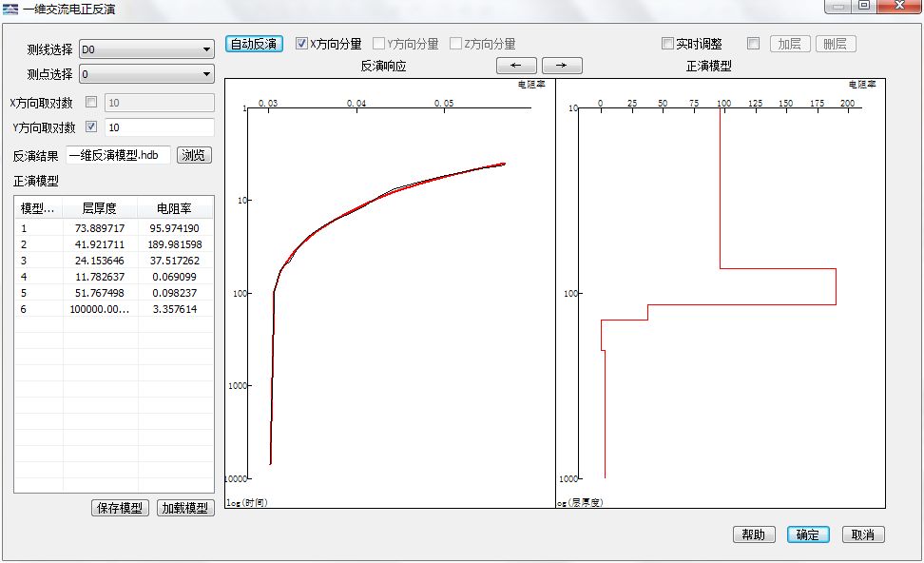Click the 层厚度 column header
This screenshot has height=563, width=924.
coord(100,208)
